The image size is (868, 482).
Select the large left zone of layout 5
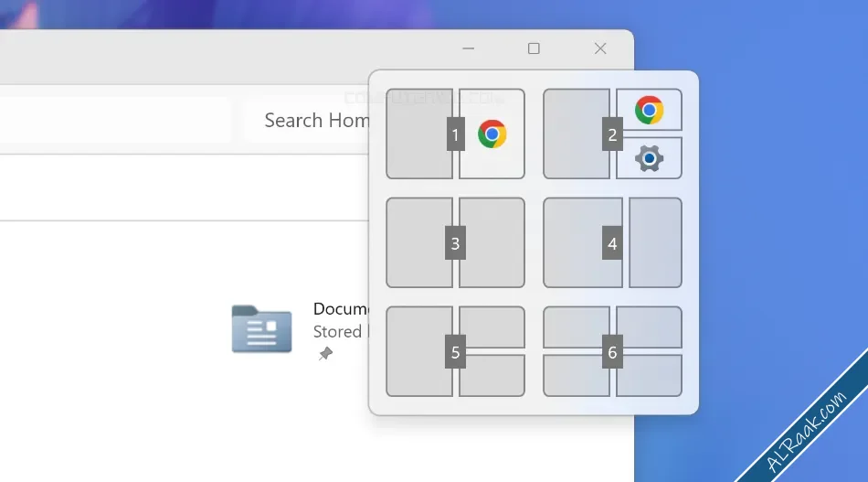click(x=419, y=351)
